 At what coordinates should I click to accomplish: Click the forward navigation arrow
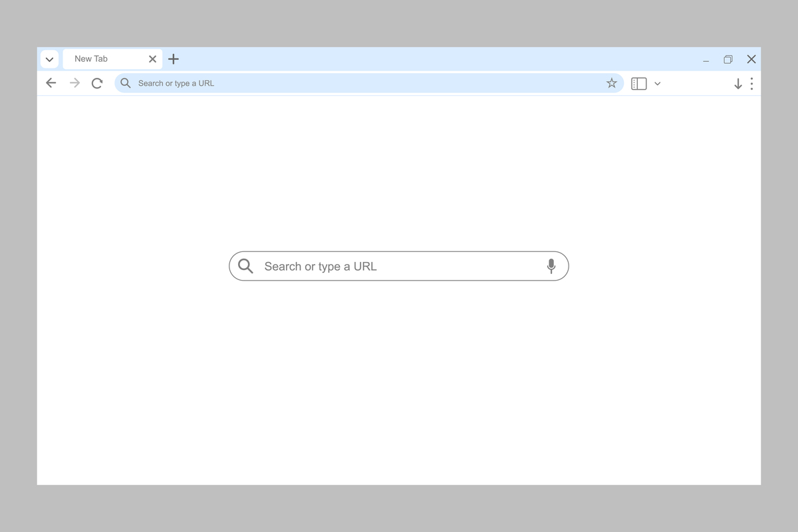[74, 83]
